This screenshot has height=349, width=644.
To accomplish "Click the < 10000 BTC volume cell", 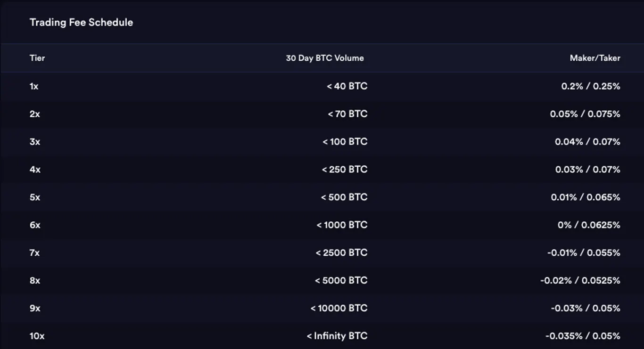I will 339,308.
